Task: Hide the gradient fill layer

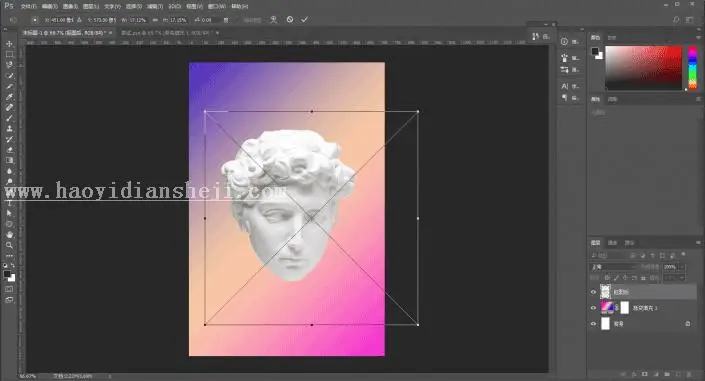Action: coord(593,308)
